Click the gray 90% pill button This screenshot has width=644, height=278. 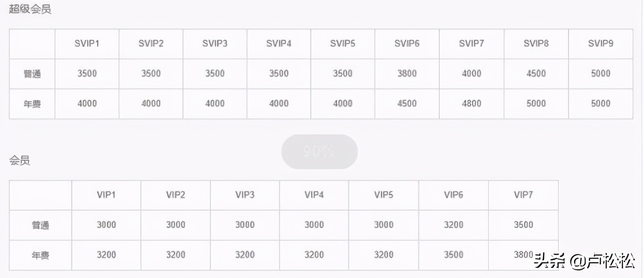pos(319,152)
